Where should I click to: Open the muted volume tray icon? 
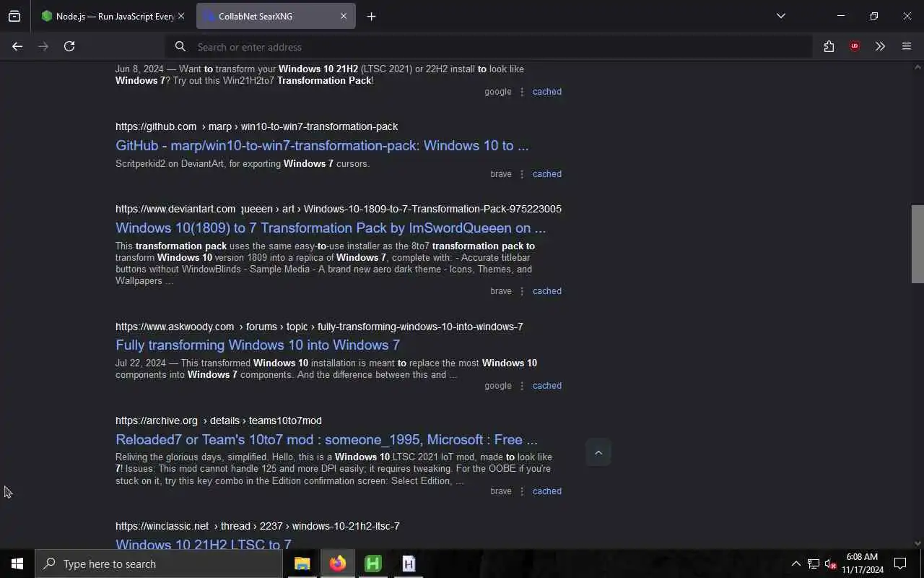tap(831, 564)
